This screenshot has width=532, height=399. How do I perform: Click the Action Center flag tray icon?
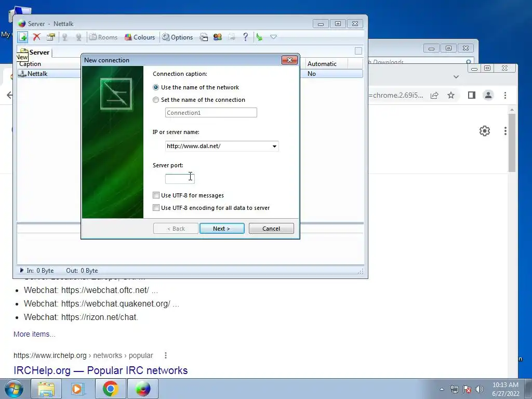[x=467, y=389]
